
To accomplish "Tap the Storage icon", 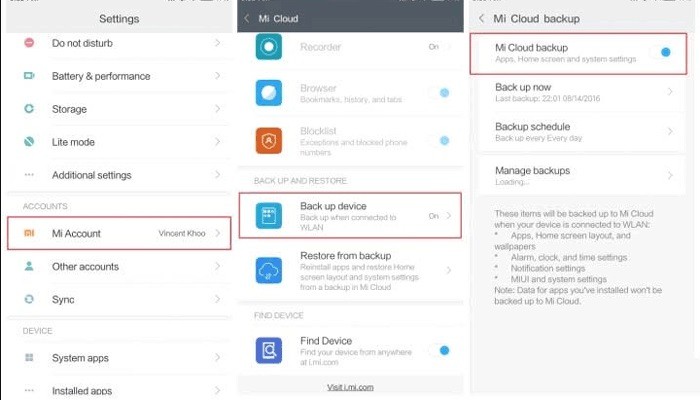I will pyautogui.click(x=29, y=109).
